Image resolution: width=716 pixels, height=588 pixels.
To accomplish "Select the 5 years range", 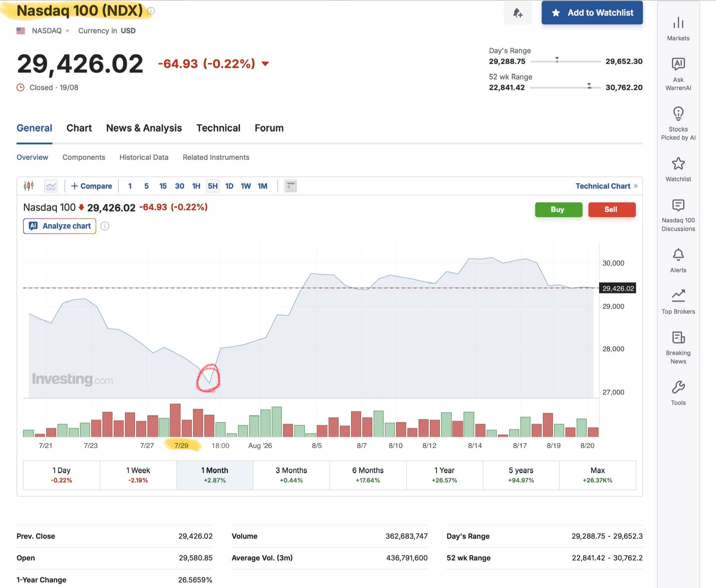I will click(521, 475).
